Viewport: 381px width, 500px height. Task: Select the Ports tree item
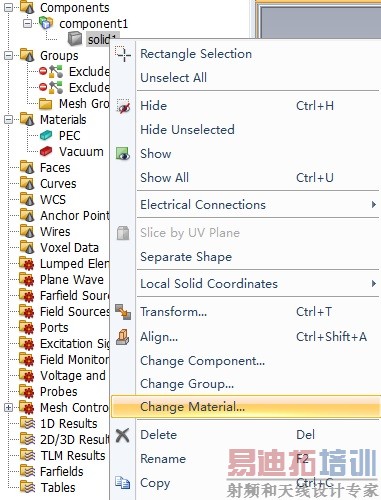pyautogui.click(x=54, y=328)
